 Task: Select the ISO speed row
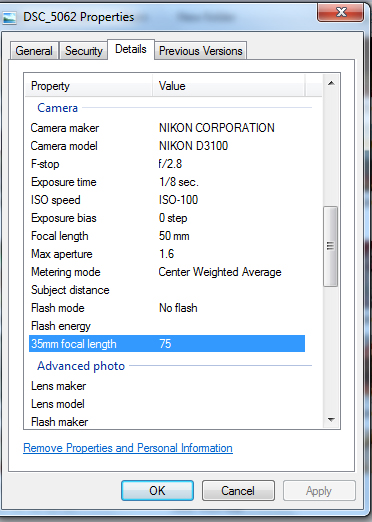(x=167, y=200)
